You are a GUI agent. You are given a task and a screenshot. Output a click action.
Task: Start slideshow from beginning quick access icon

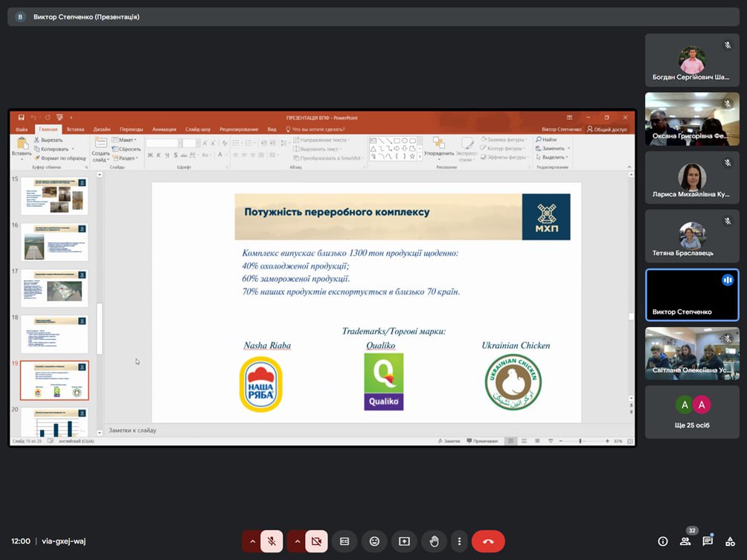pyautogui.click(x=60, y=118)
